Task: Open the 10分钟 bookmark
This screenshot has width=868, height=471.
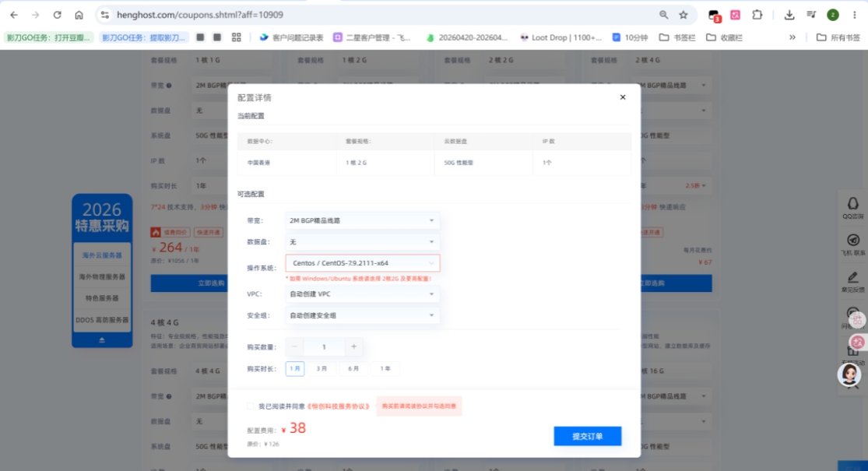Action: click(x=630, y=37)
